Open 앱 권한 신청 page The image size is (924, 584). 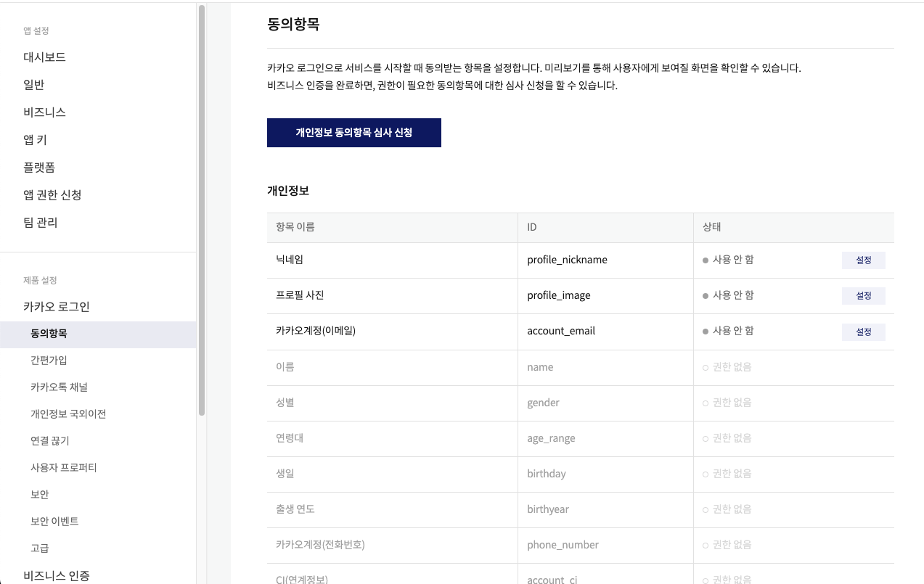click(x=52, y=195)
